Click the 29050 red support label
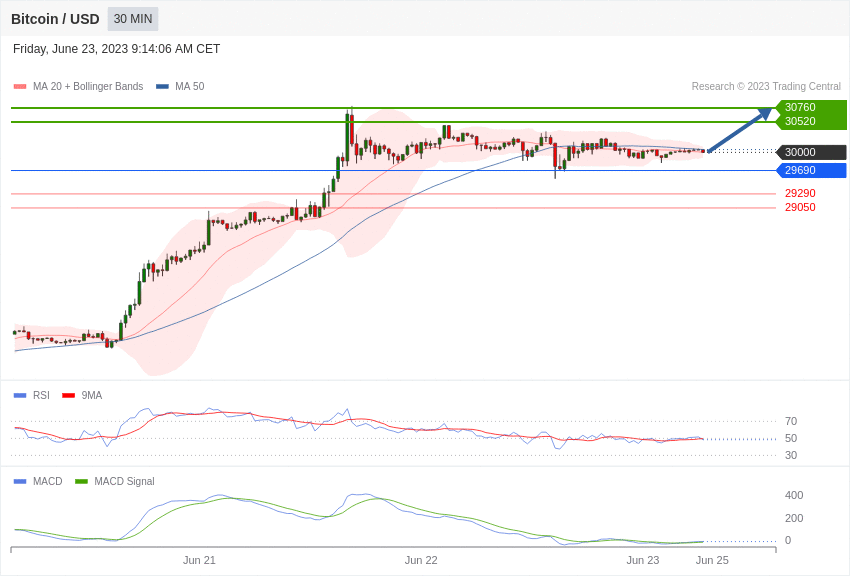The height and width of the screenshot is (576, 850). 800,208
